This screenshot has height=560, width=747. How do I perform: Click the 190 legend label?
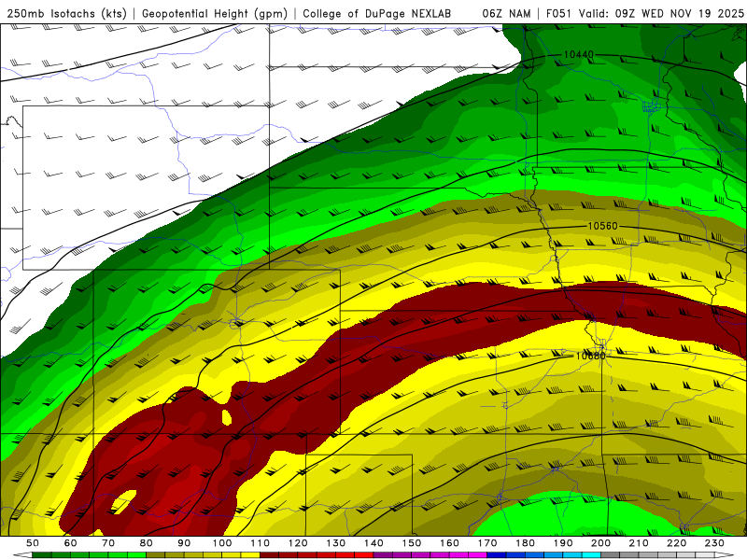point(563,543)
